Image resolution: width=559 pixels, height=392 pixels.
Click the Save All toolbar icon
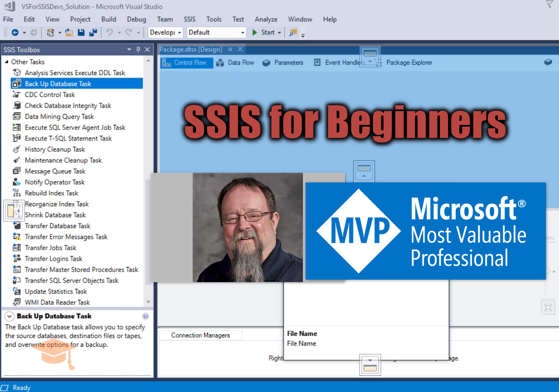[x=93, y=32]
